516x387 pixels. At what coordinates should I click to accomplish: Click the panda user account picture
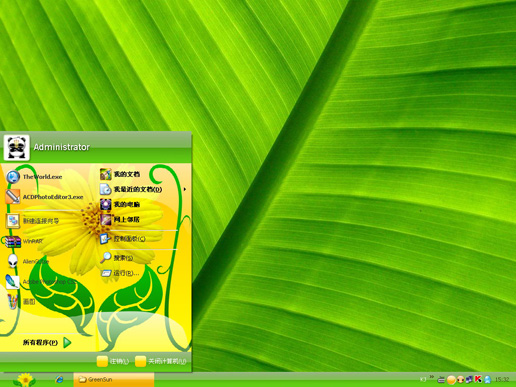pos(16,147)
